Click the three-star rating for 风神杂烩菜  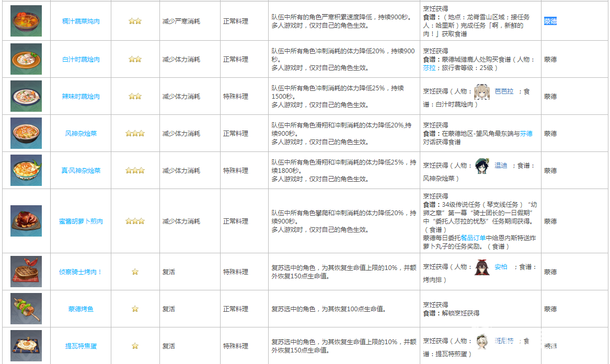click(135, 134)
